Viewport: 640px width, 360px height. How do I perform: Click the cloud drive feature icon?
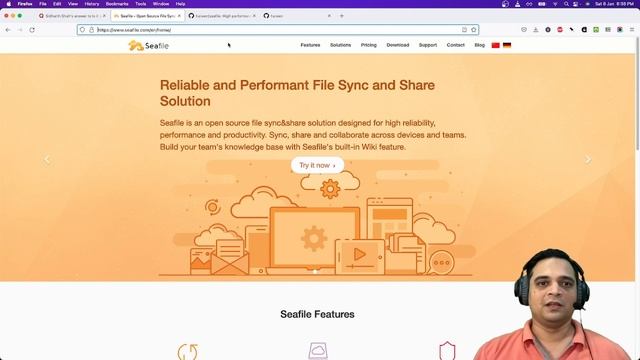[318, 351]
